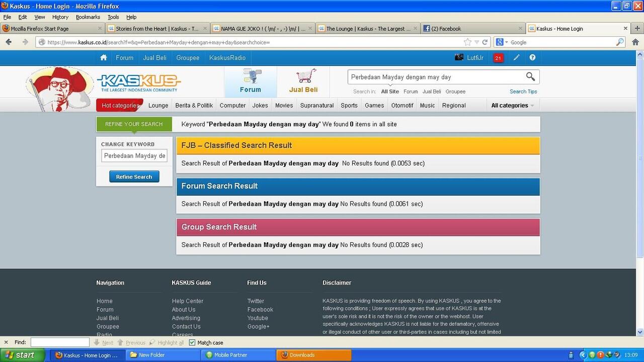Select the Jual Beli shopping cart icon
Viewport: 644px width, 362px height.
pyautogui.click(x=304, y=81)
